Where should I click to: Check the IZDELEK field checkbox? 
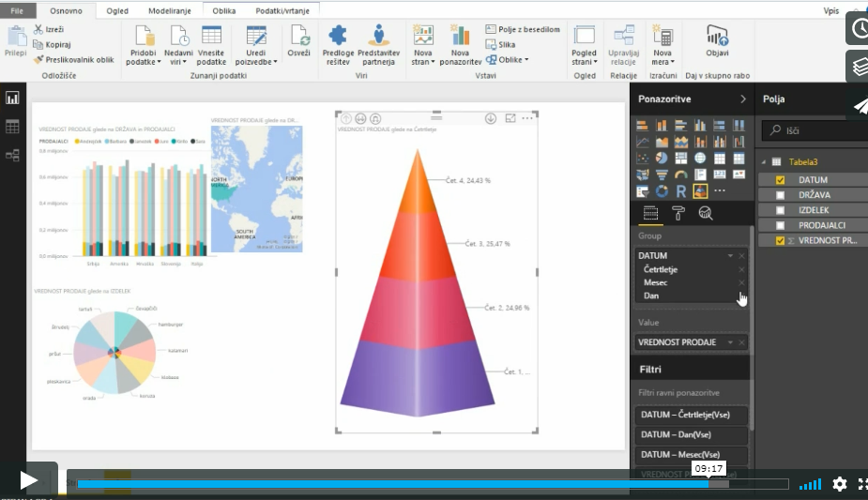click(x=780, y=210)
